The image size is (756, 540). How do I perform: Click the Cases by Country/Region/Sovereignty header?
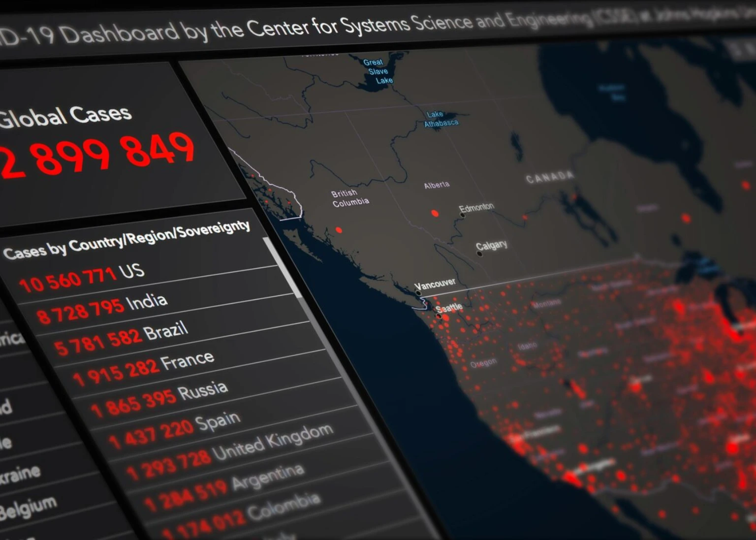point(127,240)
